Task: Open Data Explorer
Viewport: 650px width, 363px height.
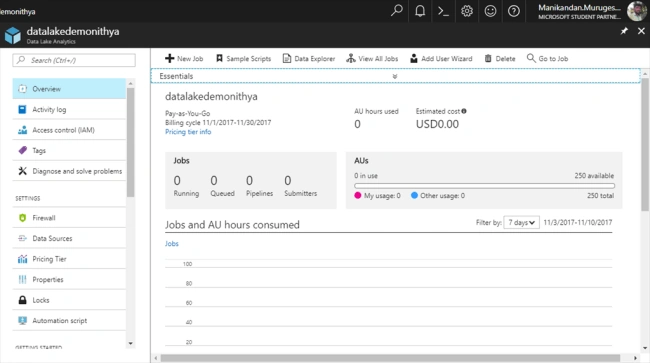Action: click(x=309, y=58)
